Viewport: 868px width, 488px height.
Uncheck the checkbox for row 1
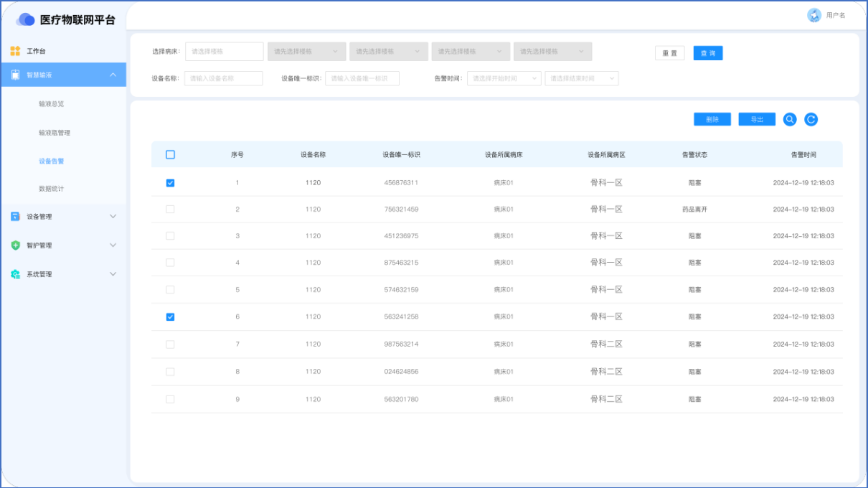170,183
